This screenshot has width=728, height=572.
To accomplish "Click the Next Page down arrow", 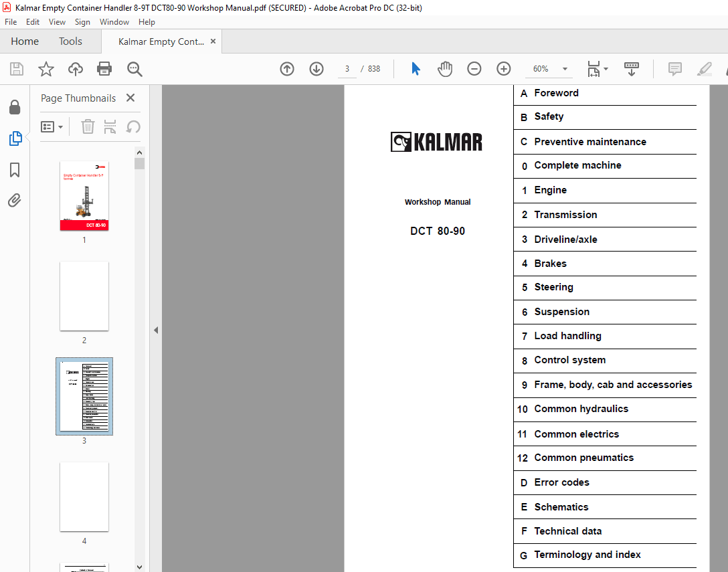I will click(x=316, y=69).
